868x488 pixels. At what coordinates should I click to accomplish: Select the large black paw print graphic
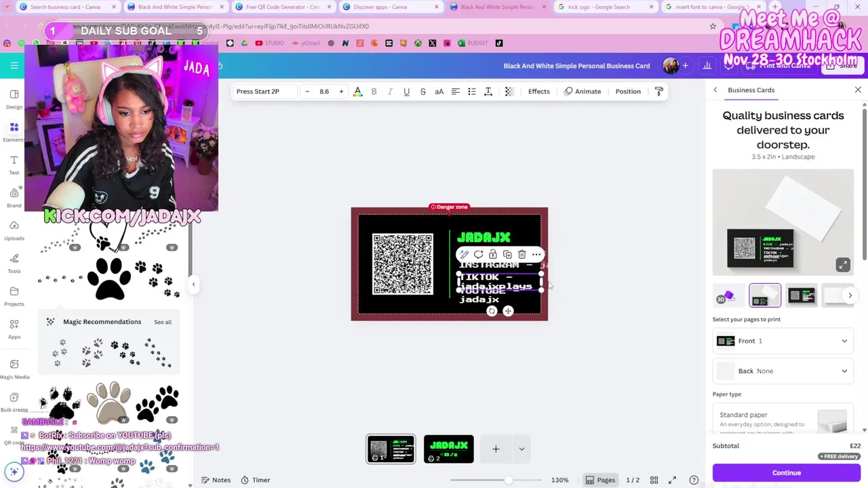point(109,279)
